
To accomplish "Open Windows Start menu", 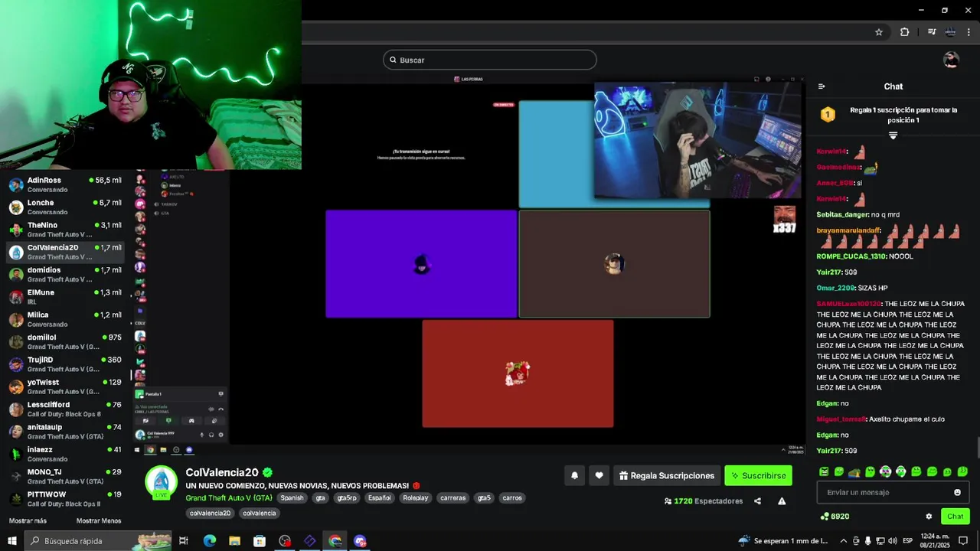I will [x=12, y=541].
